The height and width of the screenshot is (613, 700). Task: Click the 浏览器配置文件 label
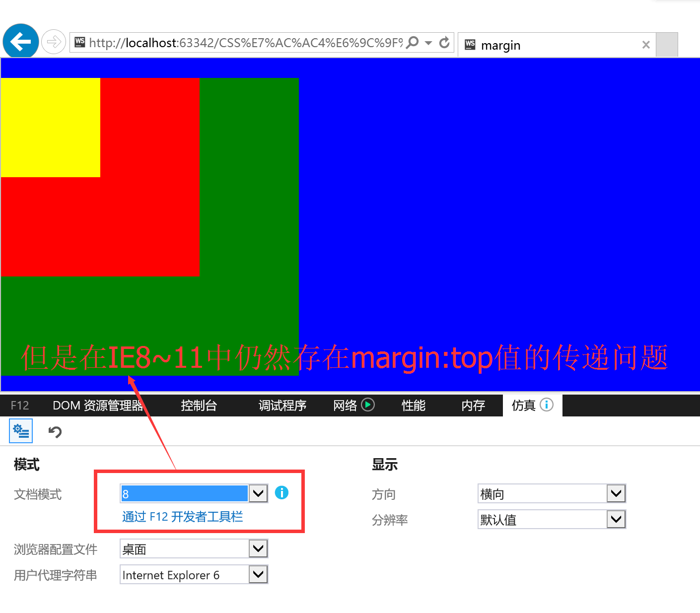[56, 549]
